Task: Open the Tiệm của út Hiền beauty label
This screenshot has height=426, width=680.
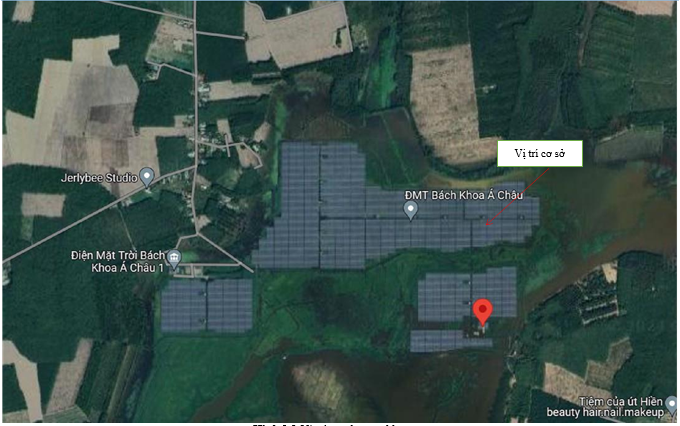Action: pyautogui.click(x=605, y=406)
